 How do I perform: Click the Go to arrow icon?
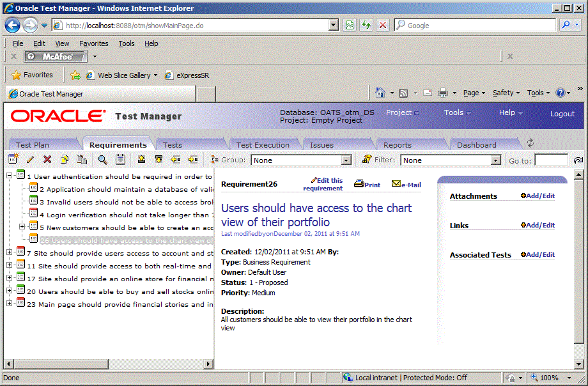(578, 160)
